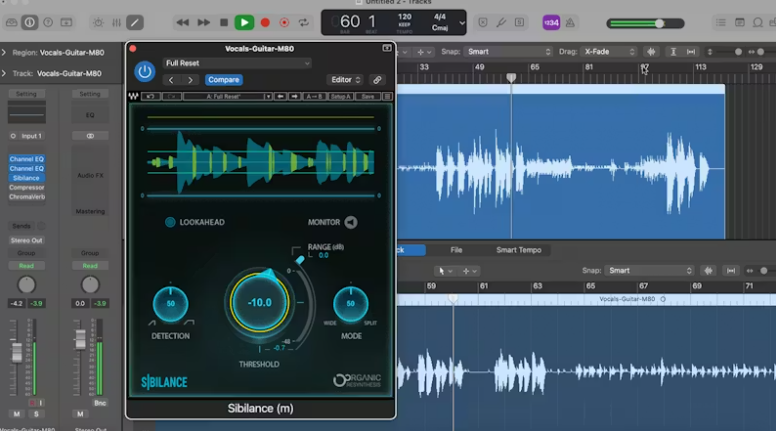776x431 pixels.
Task: Select the ChromaVerb plugin slot
Action: point(26,197)
